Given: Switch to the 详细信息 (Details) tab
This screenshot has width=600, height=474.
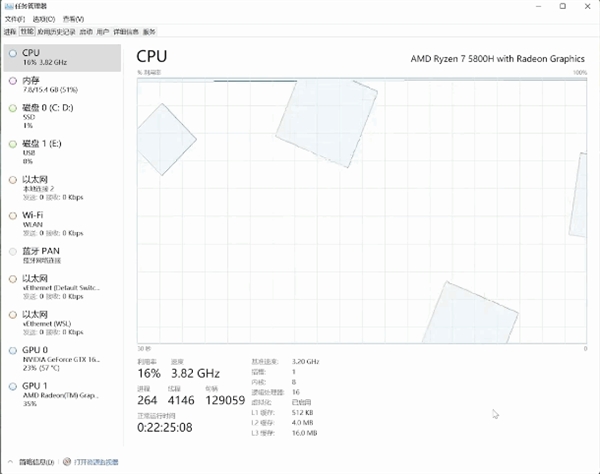Looking at the screenshot, I should [x=126, y=32].
